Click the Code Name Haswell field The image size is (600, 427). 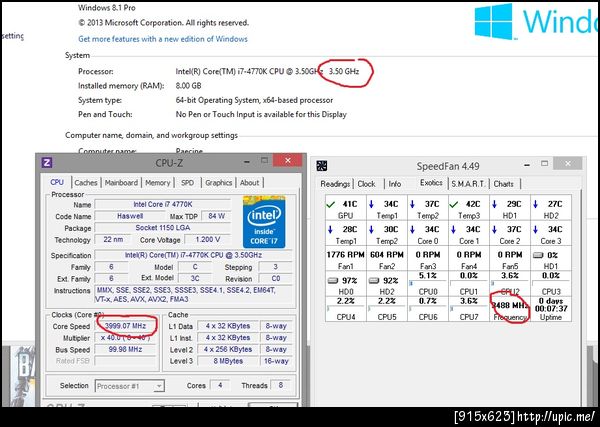[x=130, y=216]
